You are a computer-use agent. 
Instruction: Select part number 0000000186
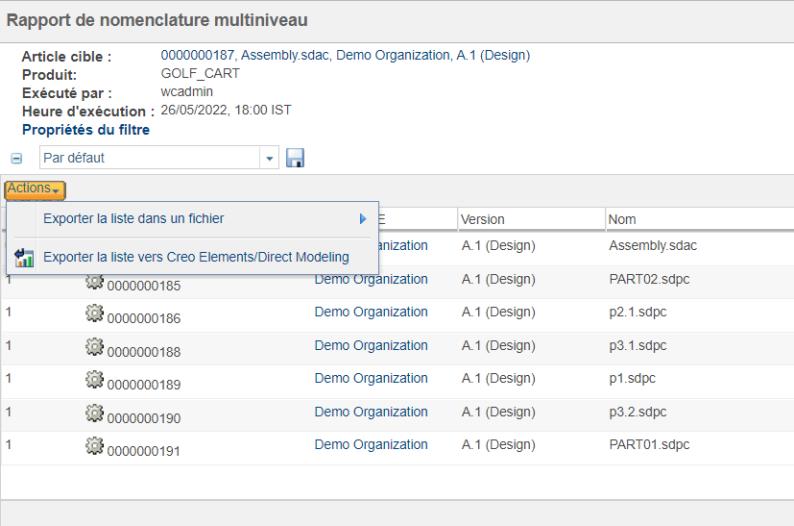[144, 318]
